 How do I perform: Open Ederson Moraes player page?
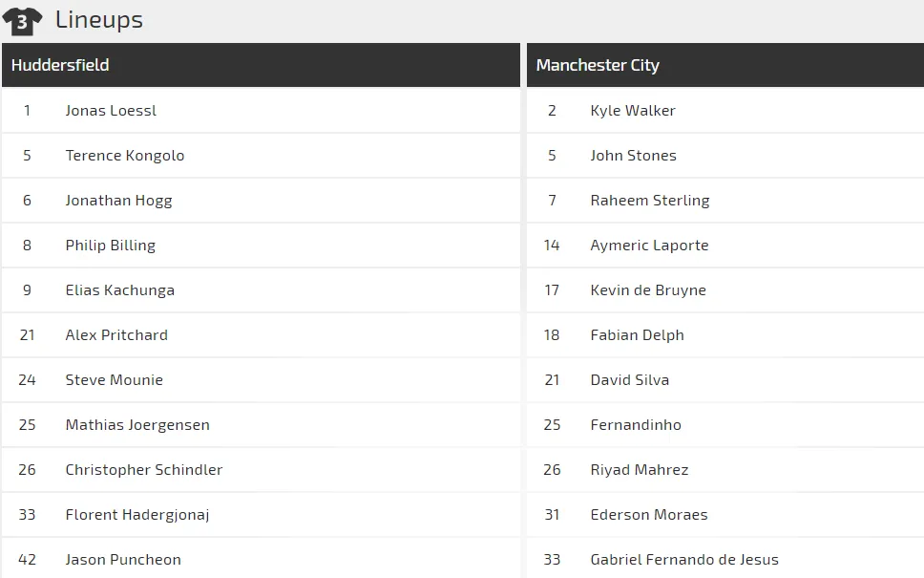(x=649, y=514)
